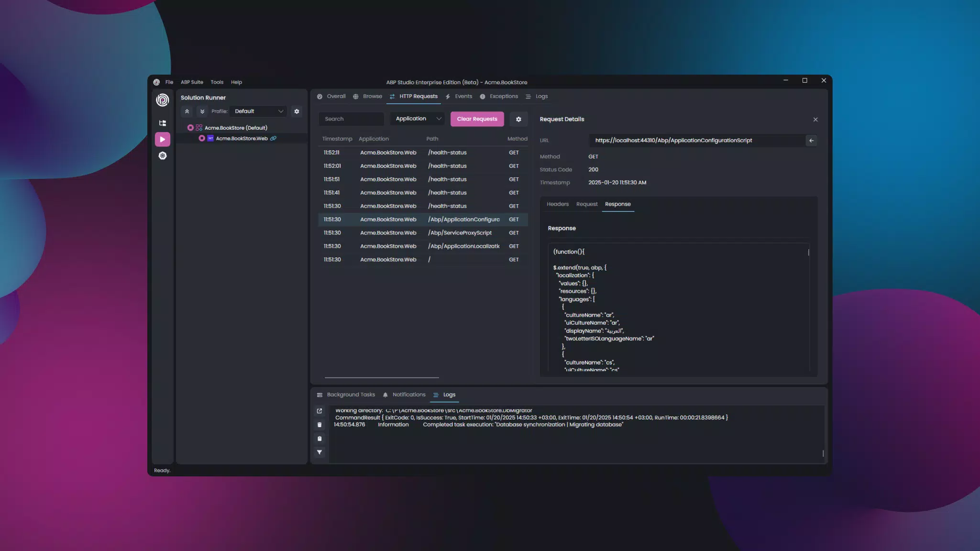Select the /Abp/ServiceProxyScript request row
The width and height of the screenshot is (980, 551).
pyautogui.click(x=423, y=233)
